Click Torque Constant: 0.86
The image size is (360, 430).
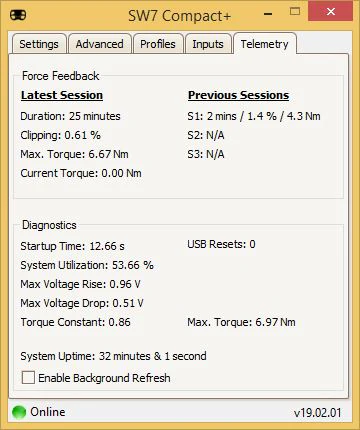tap(75, 322)
